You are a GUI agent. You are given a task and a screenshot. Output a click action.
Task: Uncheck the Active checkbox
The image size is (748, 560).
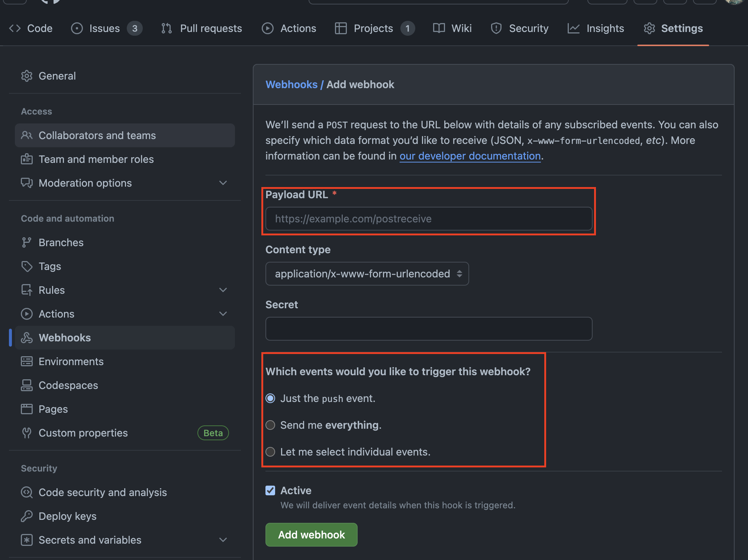point(270,490)
